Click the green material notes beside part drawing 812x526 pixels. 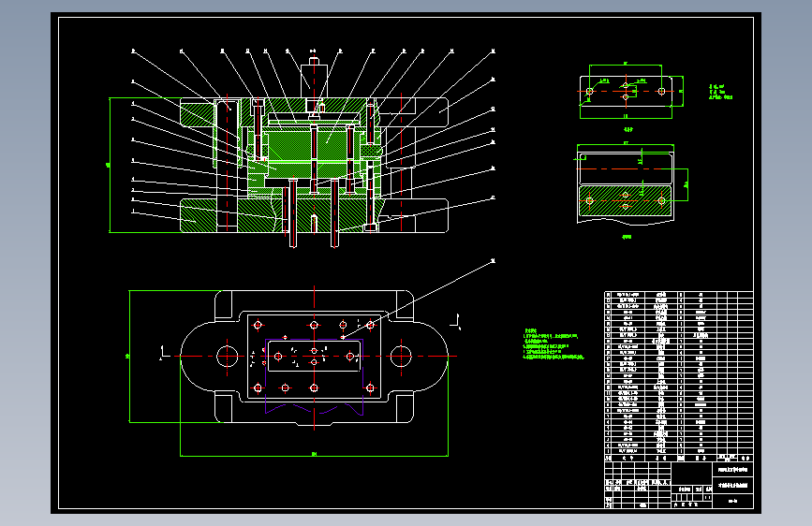click(721, 92)
